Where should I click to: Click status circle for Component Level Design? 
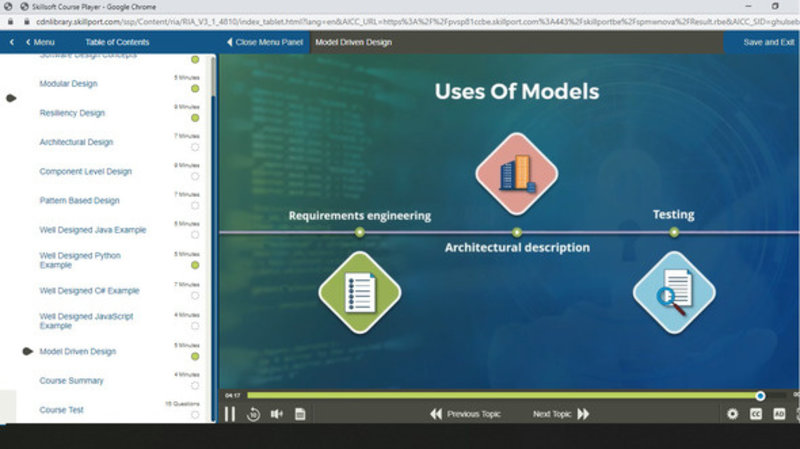[x=195, y=177]
